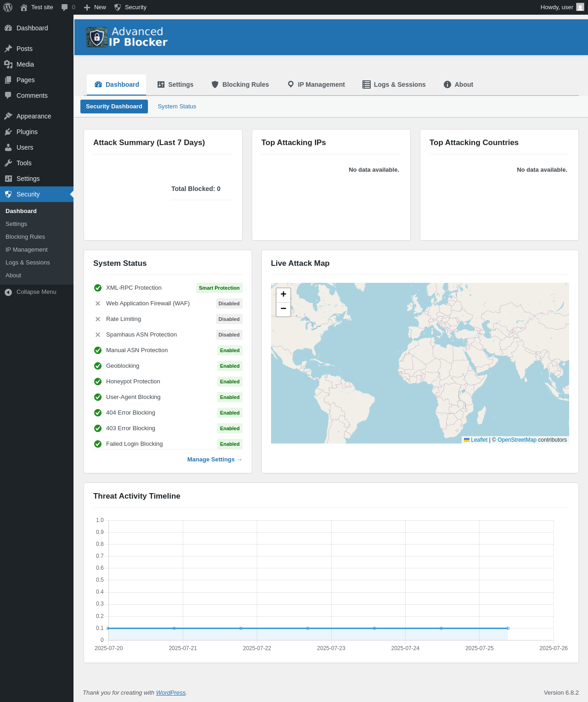Open the New content menu
The width and height of the screenshot is (588, 702).
(x=95, y=7)
